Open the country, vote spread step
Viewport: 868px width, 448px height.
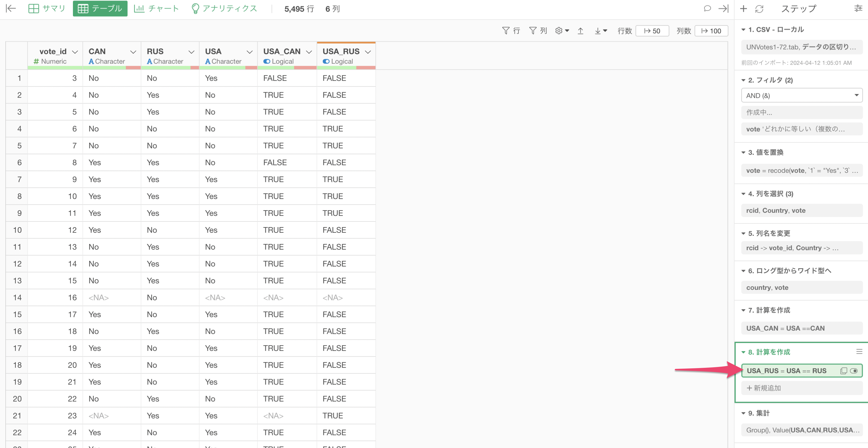(802, 287)
